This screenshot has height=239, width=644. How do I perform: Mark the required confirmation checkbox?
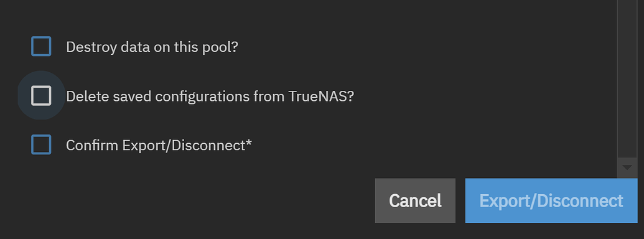(x=41, y=144)
